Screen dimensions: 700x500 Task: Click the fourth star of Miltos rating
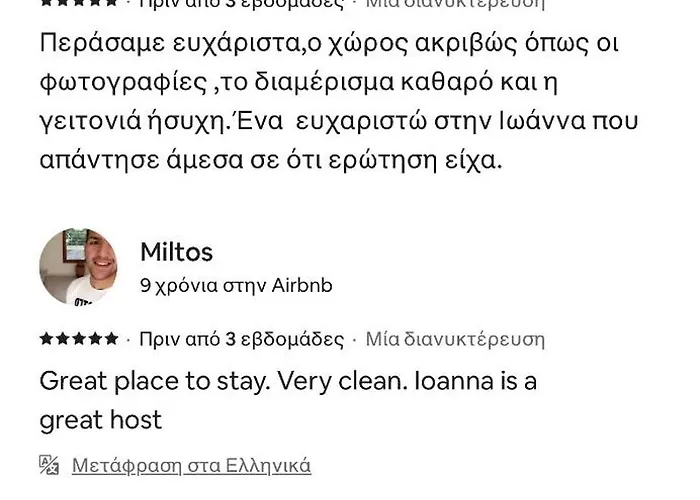(95, 339)
